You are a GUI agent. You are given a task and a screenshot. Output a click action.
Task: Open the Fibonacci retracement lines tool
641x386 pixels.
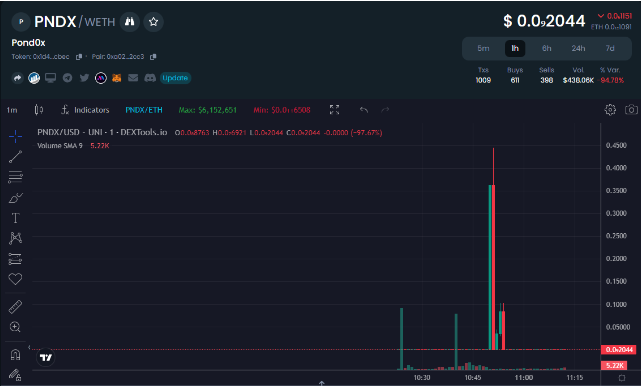click(x=15, y=177)
